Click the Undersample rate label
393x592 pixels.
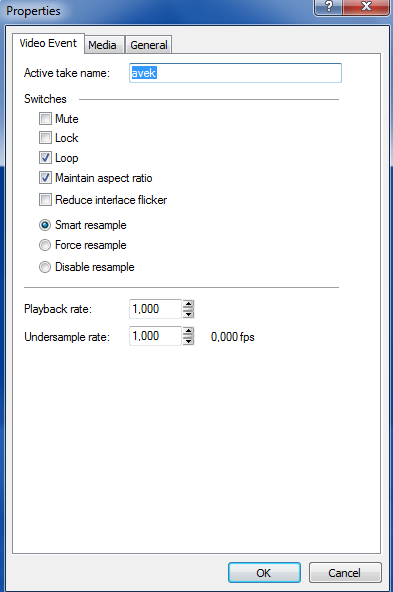tap(67, 337)
